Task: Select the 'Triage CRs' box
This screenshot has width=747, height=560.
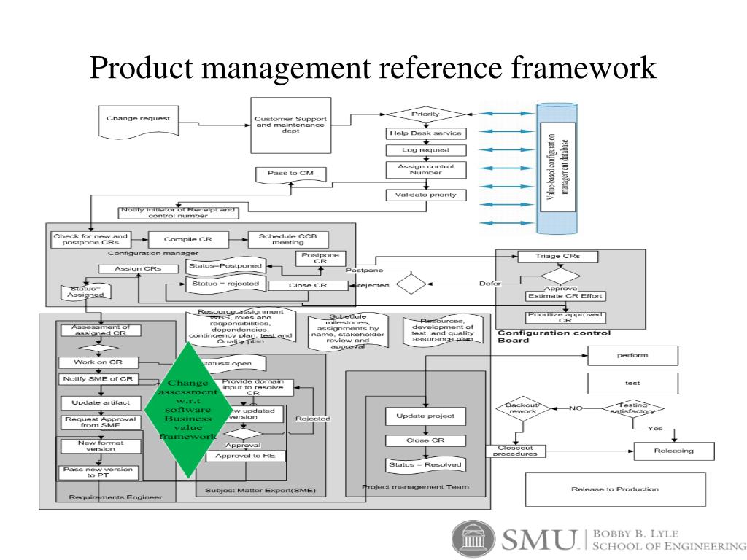Action: click(557, 256)
